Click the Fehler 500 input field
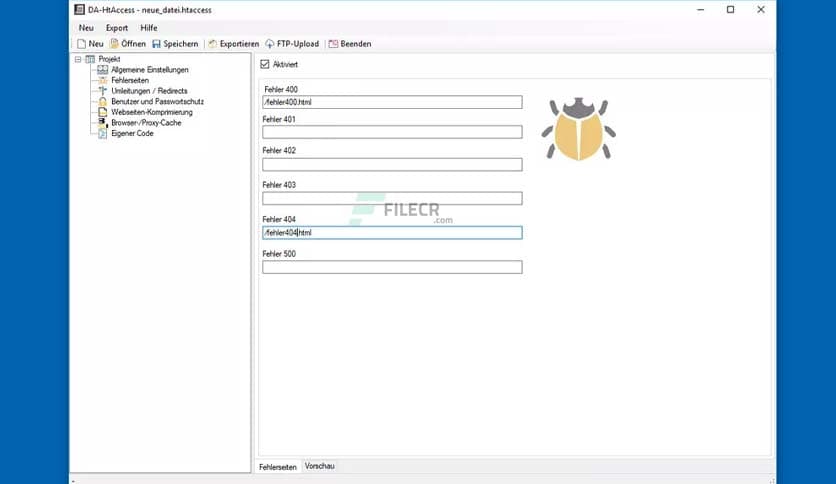 click(392, 267)
